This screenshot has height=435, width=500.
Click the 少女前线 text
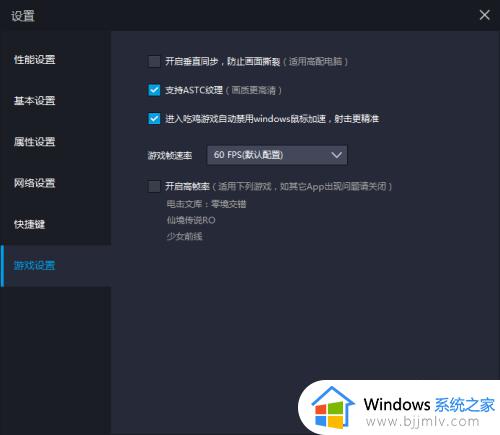[184, 236]
